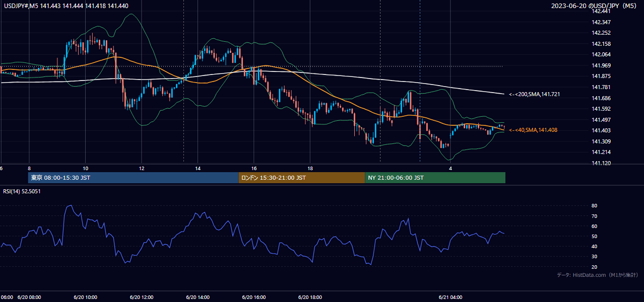Click the RSI scale value 20
The width and height of the screenshot is (644, 302).
coord(594,267)
